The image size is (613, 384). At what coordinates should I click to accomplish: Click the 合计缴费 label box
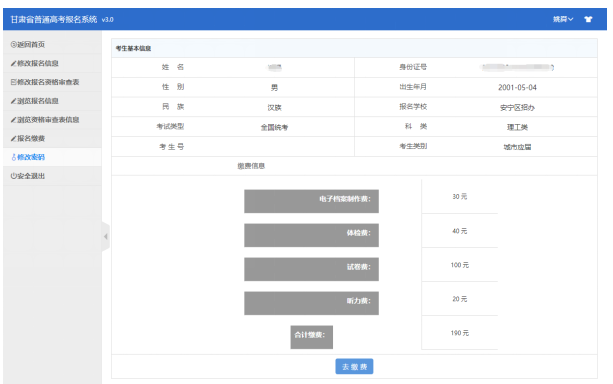coord(312,337)
